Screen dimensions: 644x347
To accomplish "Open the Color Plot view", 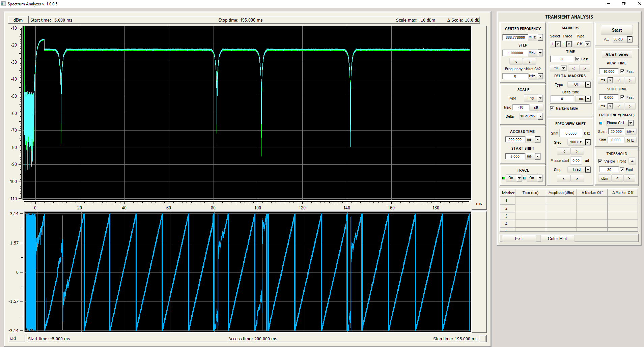I will [x=557, y=238].
